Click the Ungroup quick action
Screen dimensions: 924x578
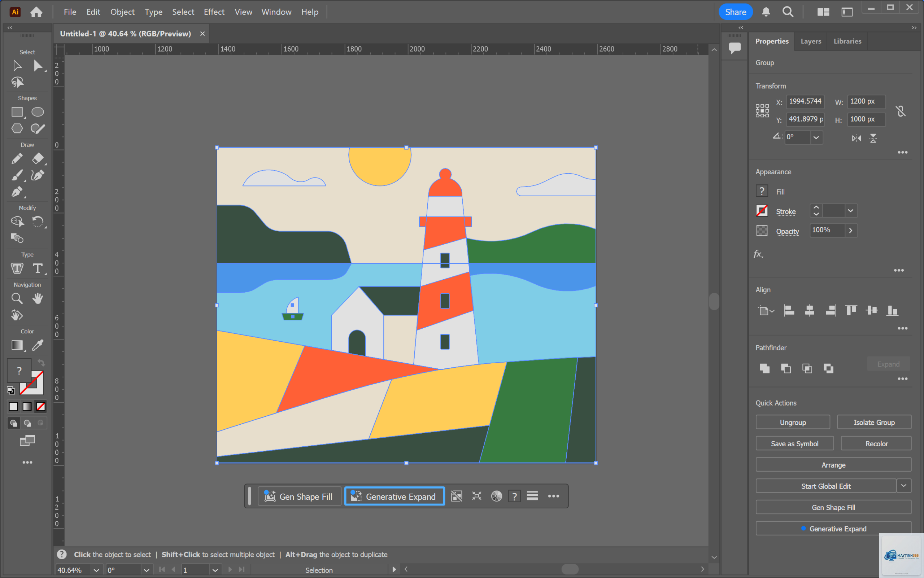pyautogui.click(x=792, y=422)
